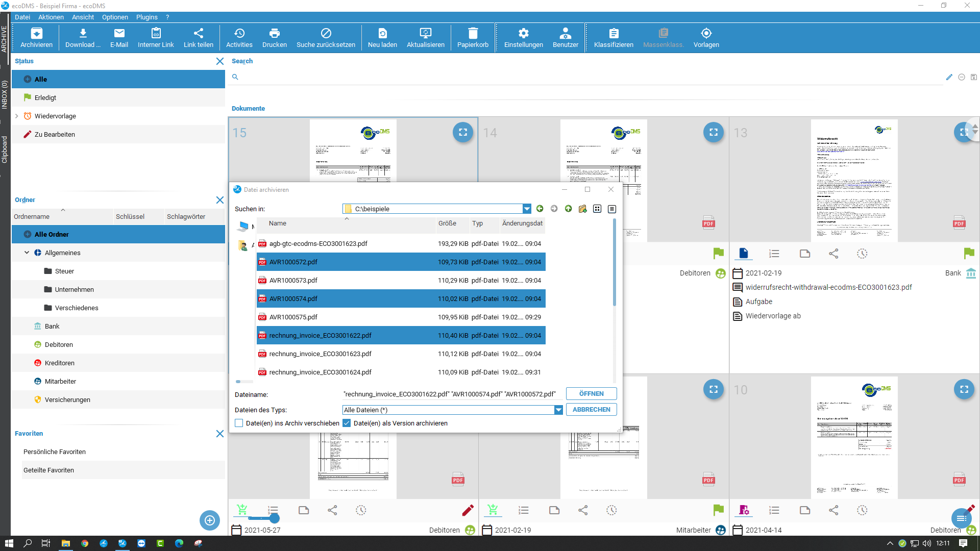Open the Dateien des Typs dropdown
980x551 pixels.
click(x=558, y=410)
